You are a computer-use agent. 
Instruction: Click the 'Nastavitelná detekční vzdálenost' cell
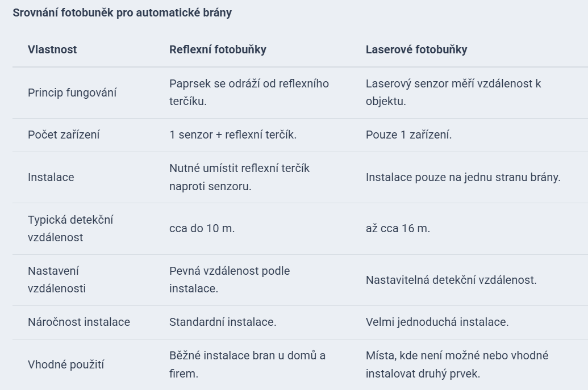[451, 280]
